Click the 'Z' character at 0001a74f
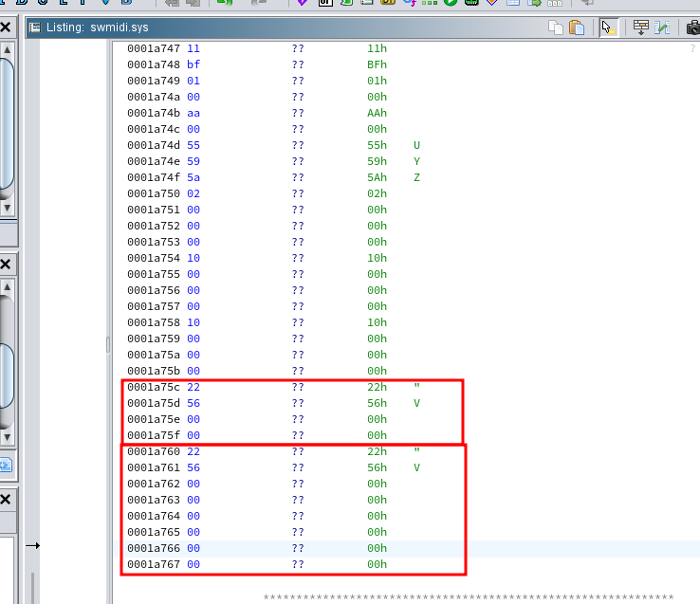700x604 pixels. tap(416, 177)
